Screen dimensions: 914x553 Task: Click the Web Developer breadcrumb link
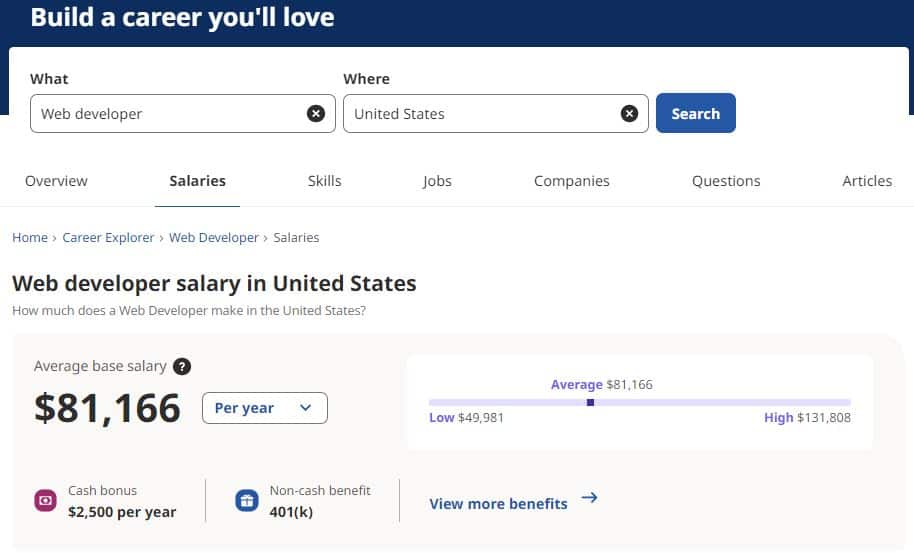(x=214, y=238)
